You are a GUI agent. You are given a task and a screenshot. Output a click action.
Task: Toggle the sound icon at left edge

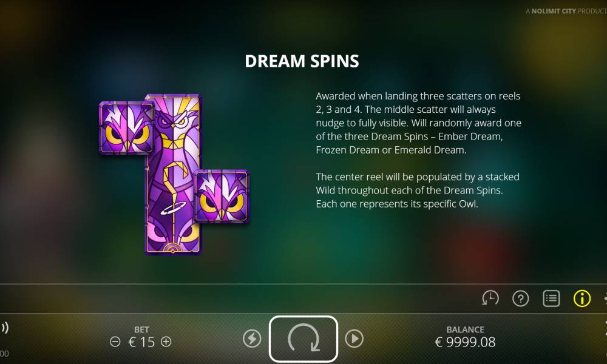pos(4,328)
